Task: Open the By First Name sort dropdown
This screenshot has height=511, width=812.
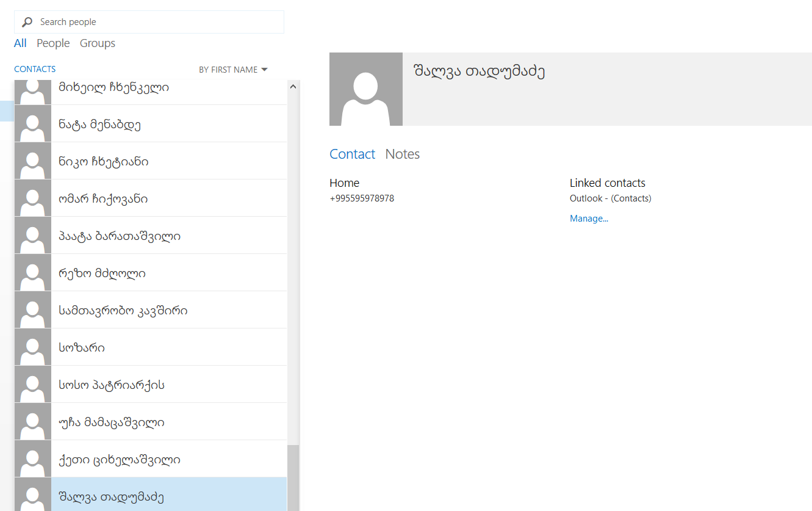Action: (x=233, y=70)
